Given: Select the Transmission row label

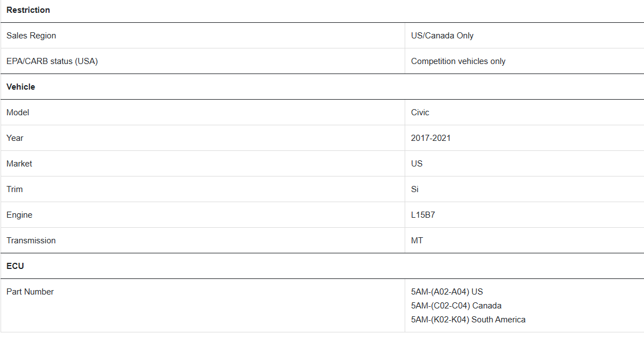Looking at the screenshot, I should click(31, 241).
